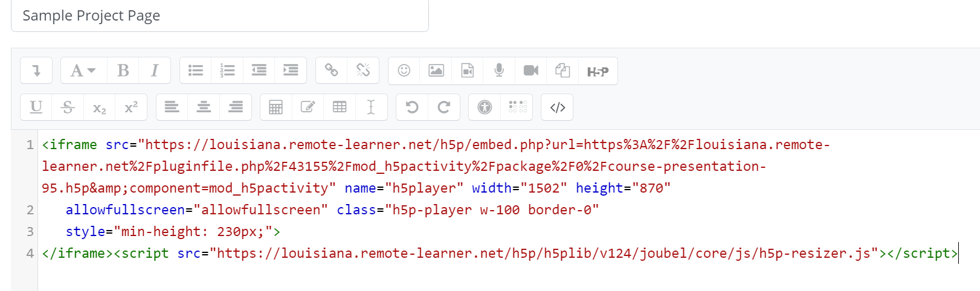Screen dimensions: 980x291
Task: Insert an unordered bullet list
Action: coord(196,71)
